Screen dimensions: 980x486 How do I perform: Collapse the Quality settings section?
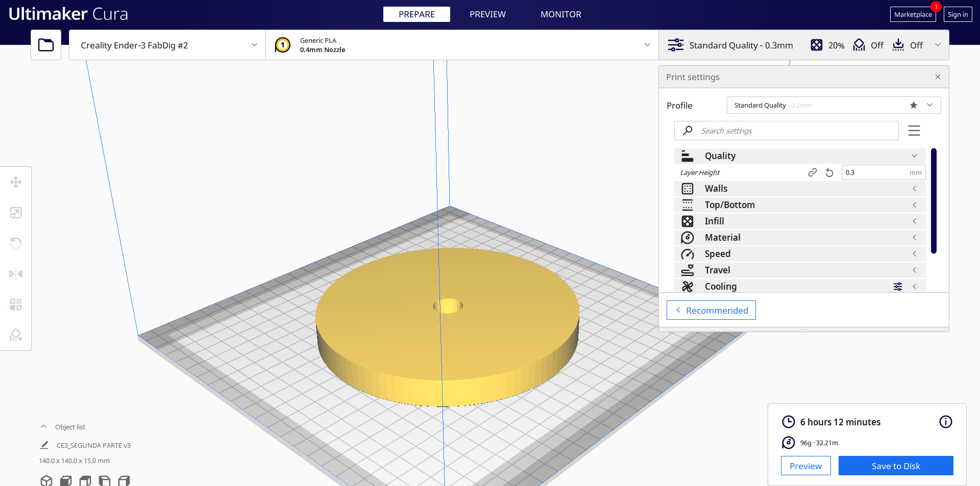pyautogui.click(x=800, y=156)
